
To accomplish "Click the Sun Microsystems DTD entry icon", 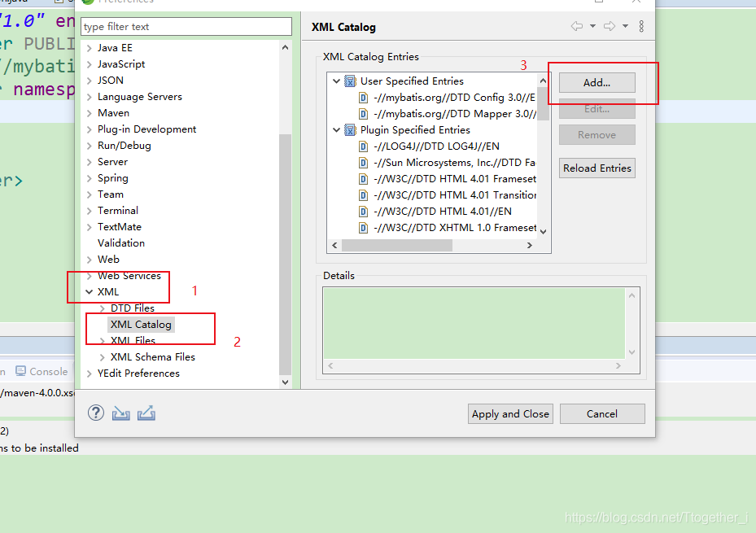I will (x=364, y=163).
